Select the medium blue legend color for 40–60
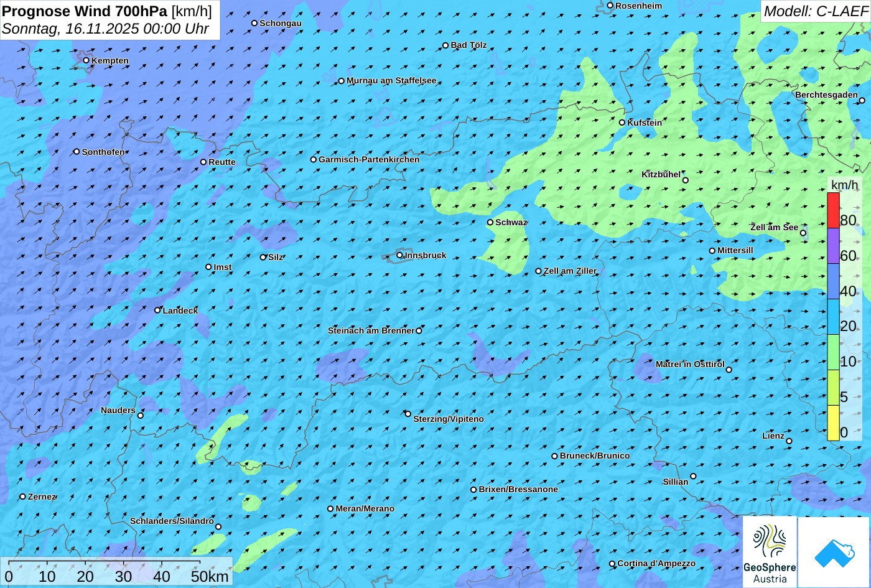The image size is (871, 588). click(x=833, y=281)
